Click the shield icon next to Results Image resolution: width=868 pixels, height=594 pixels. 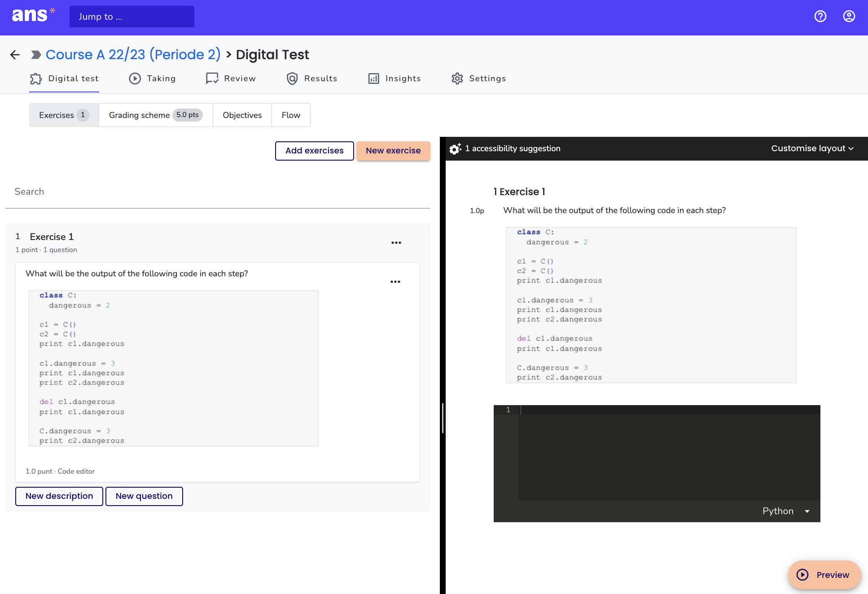292,79
